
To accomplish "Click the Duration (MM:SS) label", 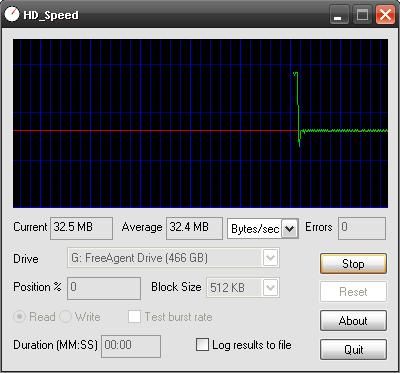I will pos(55,345).
